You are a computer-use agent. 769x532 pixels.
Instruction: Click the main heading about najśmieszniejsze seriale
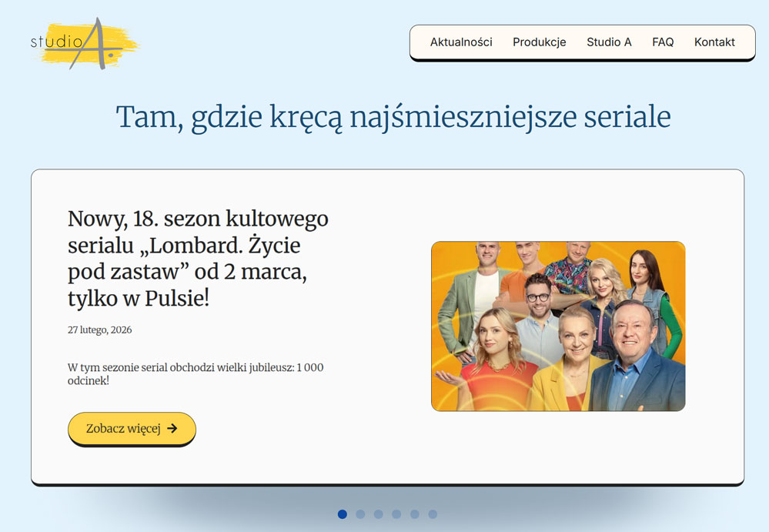(x=393, y=117)
